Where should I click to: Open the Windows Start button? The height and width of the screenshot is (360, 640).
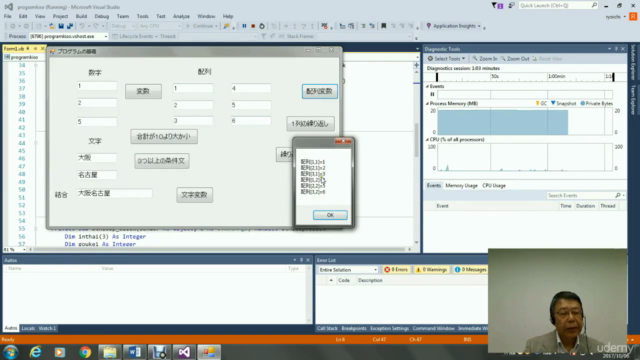pos(11,352)
